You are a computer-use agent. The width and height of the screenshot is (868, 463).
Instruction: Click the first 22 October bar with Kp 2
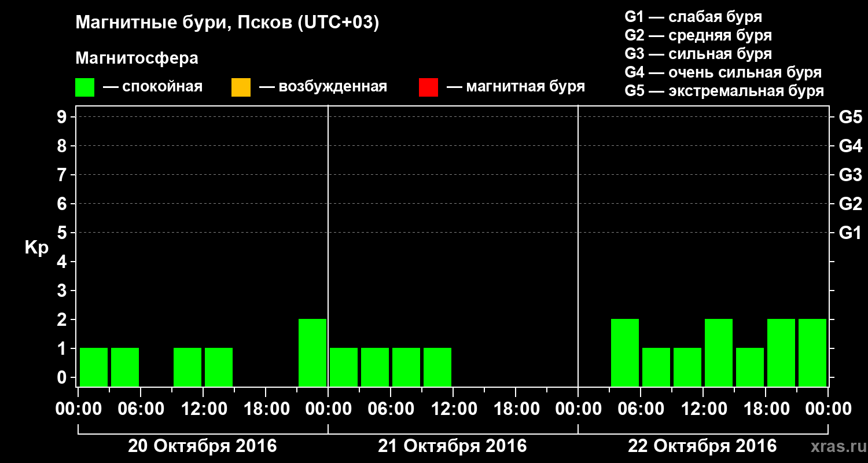(625, 352)
